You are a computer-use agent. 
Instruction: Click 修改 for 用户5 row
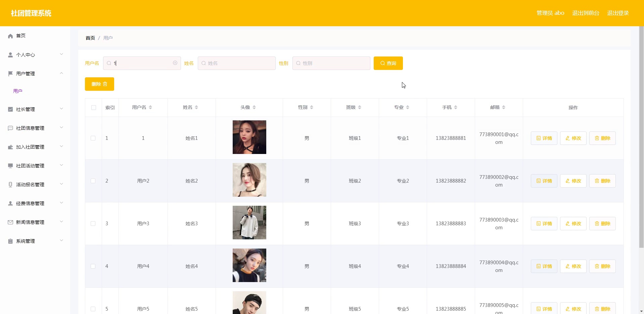(x=573, y=309)
